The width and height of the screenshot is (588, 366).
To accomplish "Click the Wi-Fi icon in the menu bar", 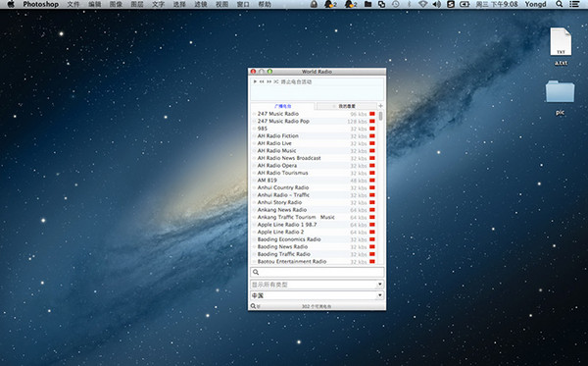I will tap(423, 4).
